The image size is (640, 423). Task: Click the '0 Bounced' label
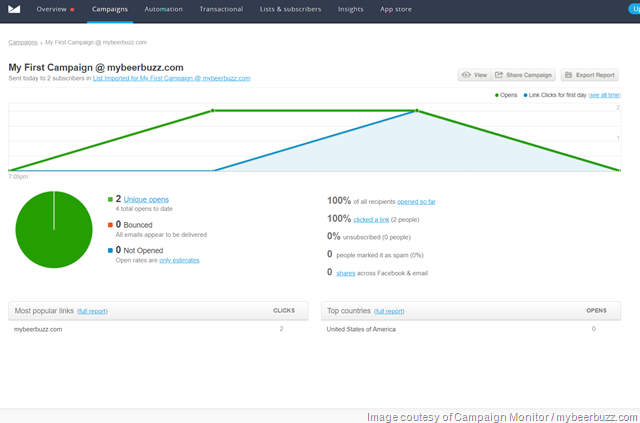point(134,225)
